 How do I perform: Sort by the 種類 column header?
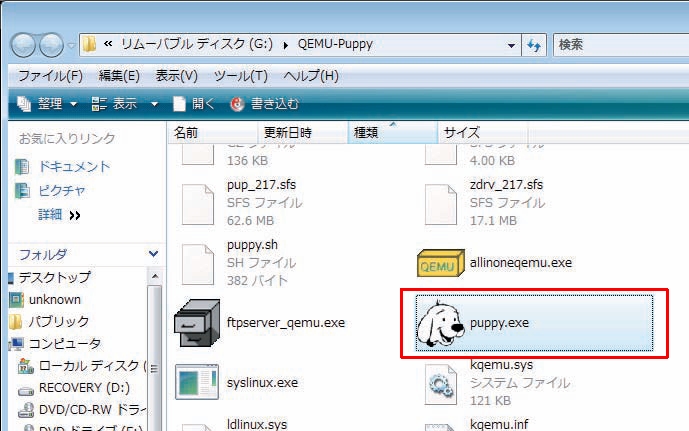(392, 132)
